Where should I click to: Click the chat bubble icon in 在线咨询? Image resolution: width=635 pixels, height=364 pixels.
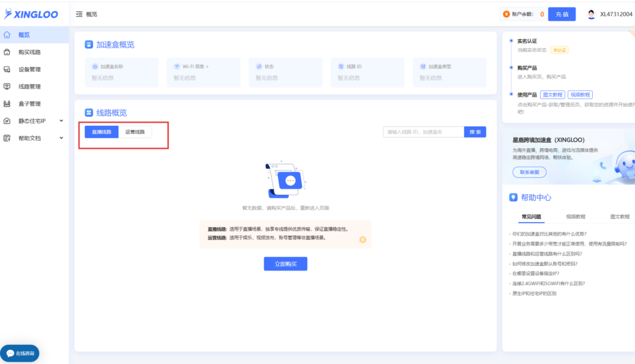(10, 353)
